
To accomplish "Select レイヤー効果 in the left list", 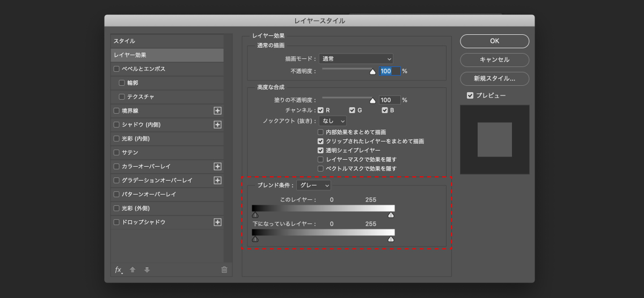I will point(167,55).
